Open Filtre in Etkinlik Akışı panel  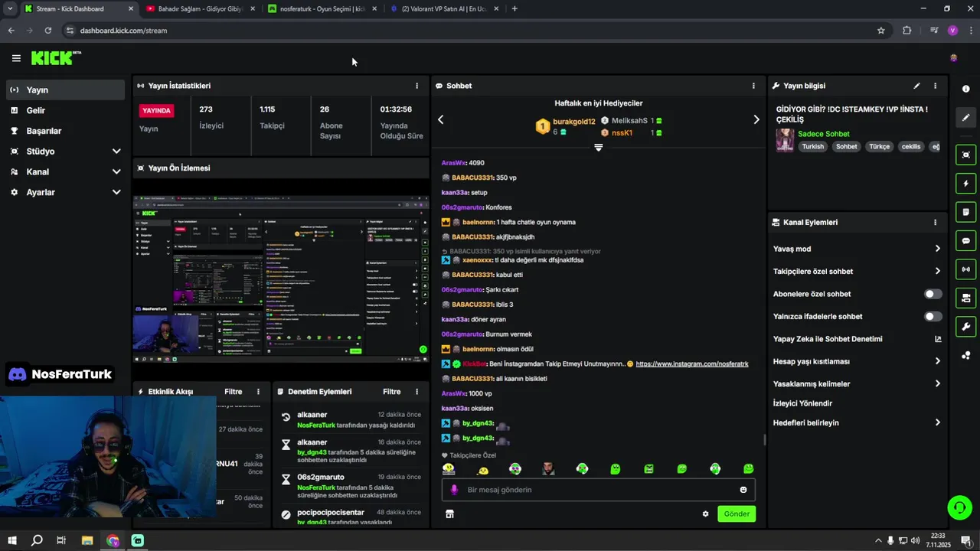pyautogui.click(x=234, y=392)
